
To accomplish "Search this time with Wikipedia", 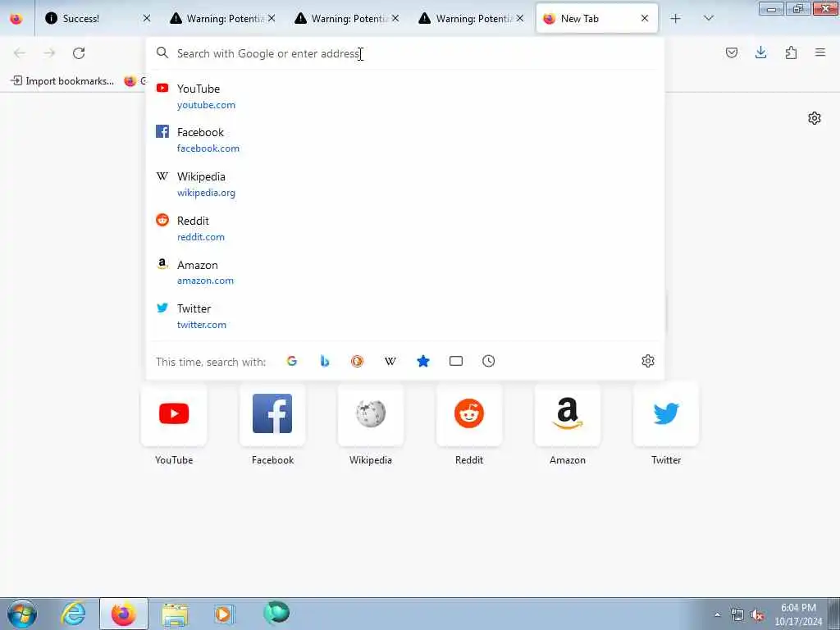I will 390,361.
